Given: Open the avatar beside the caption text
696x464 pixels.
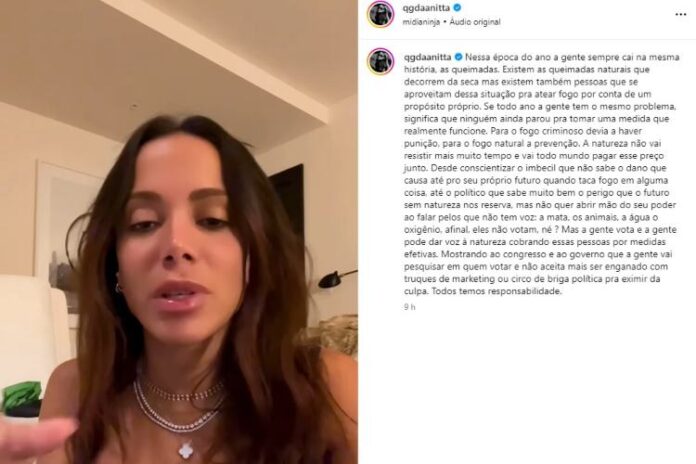Looking at the screenshot, I should coord(381,61).
